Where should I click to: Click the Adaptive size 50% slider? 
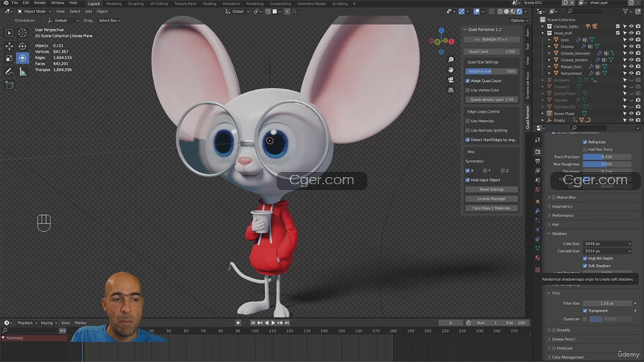click(491, 72)
